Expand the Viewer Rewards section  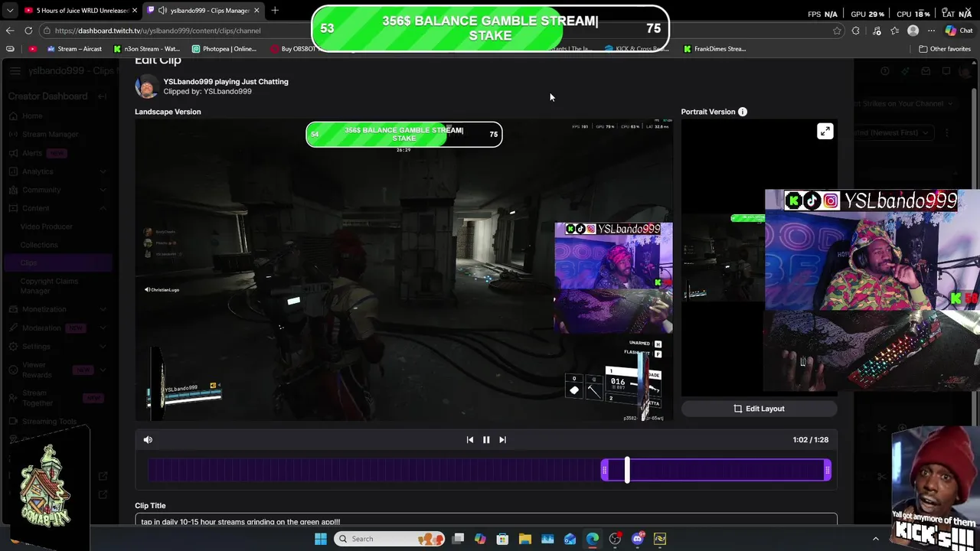tap(57, 370)
